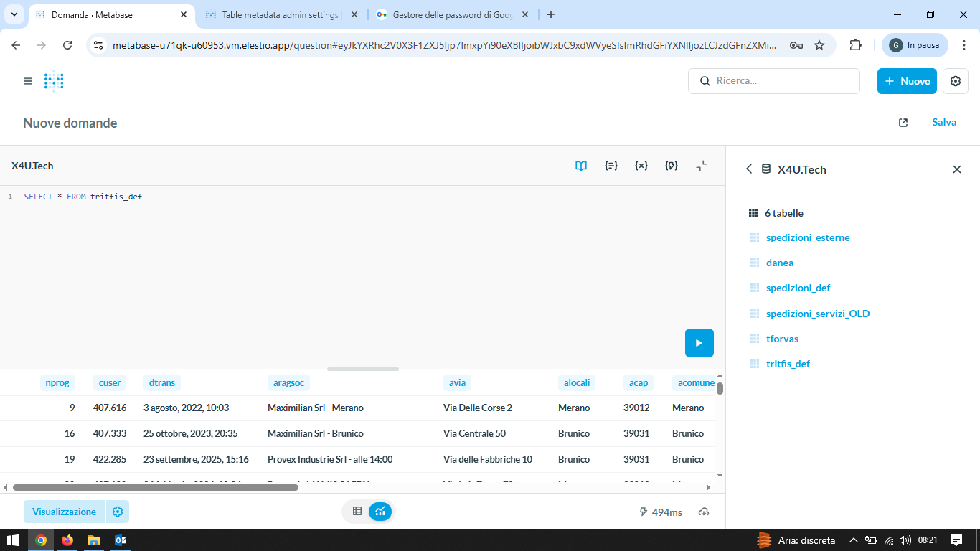This screenshot has width=980, height=551.
Task: Collapse the query editor
Action: click(x=702, y=166)
